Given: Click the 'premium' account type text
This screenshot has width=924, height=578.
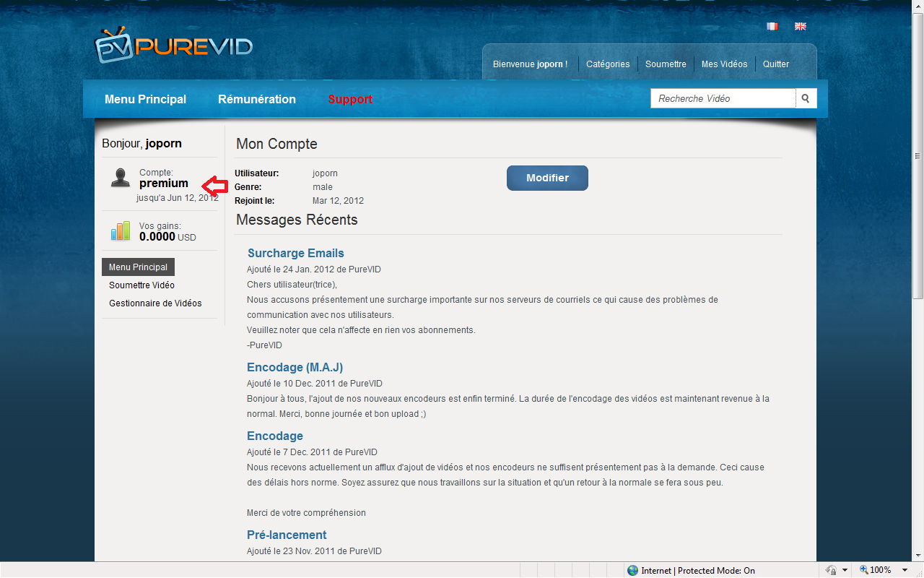Looking at the screenshot, I should point(164,184).
